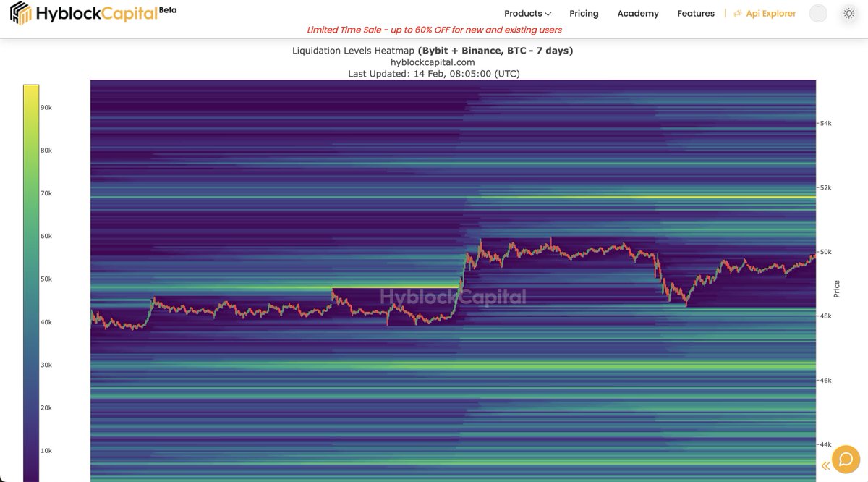Click the 90k label on color scale

46,108
